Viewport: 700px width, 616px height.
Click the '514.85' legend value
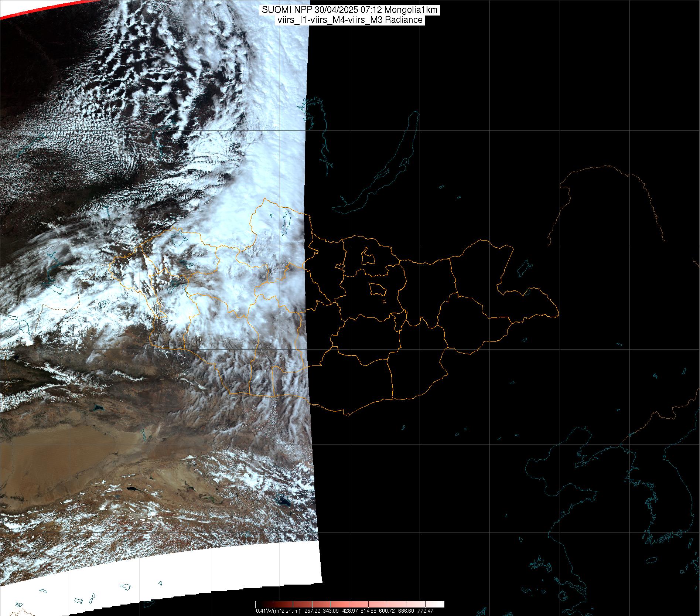point(368,611)
